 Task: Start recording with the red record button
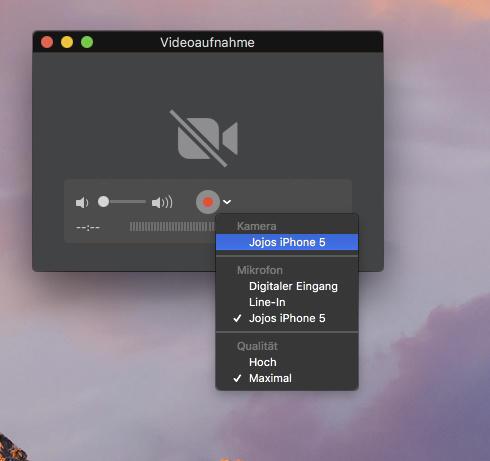click(208, 202)
